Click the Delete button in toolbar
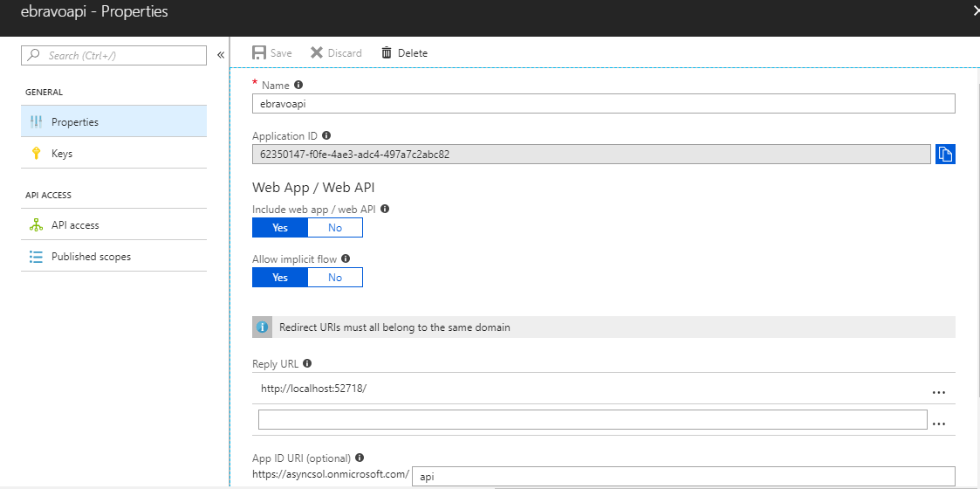 click(405, 53)
